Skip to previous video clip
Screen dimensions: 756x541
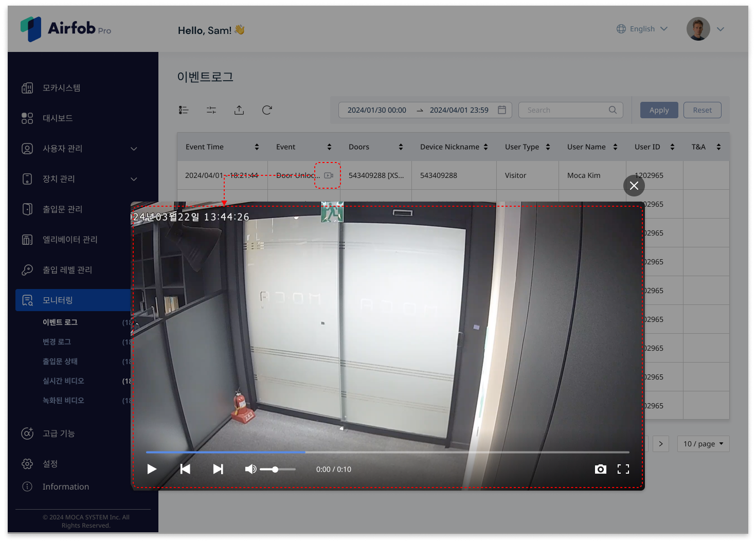click(x=185, y=469)
